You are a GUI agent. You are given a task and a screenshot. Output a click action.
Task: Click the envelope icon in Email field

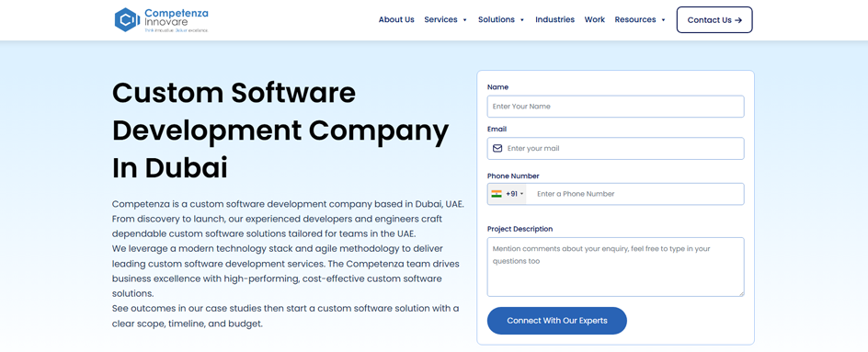497,148
